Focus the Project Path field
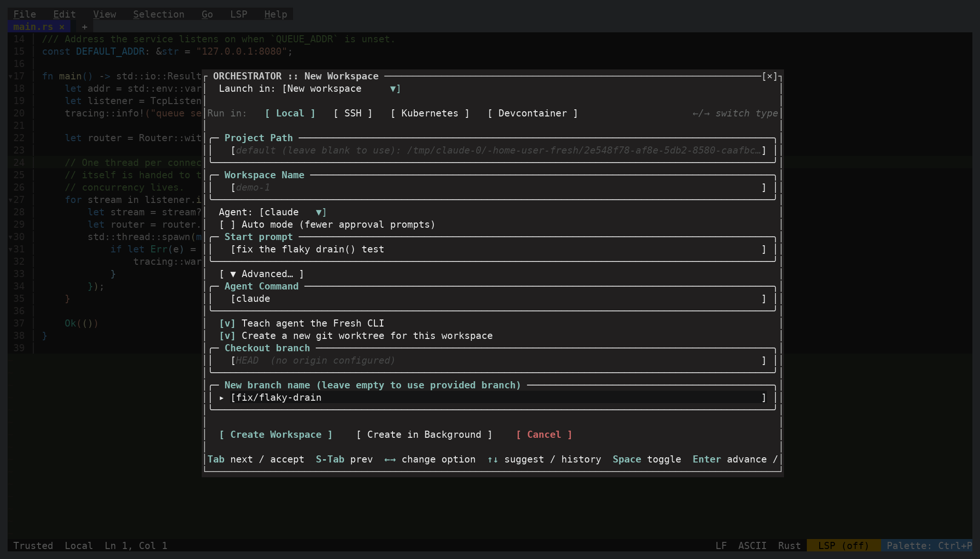Image resolution: width=980 pixels, height=559 pixels. click(498, 150)
